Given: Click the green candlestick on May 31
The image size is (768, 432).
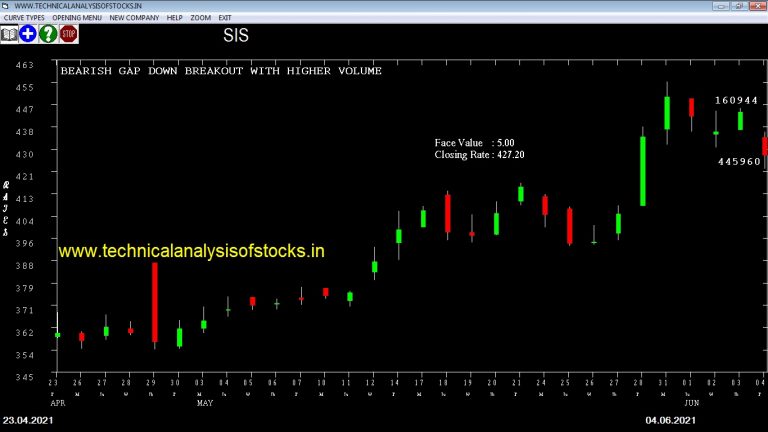Looking at the screenshot, I should 667,113.
